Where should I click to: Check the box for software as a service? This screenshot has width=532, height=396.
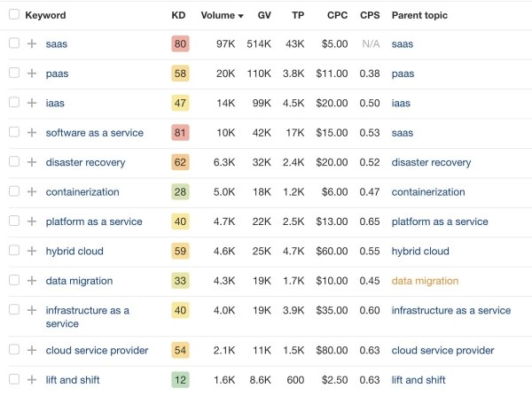(13, 133)
